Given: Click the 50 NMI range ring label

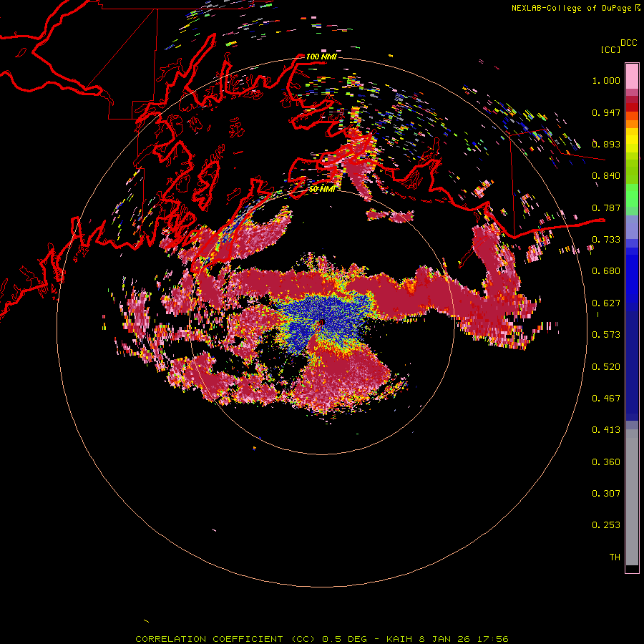Looking at the screenshot, I should click(x=321, y=190).
